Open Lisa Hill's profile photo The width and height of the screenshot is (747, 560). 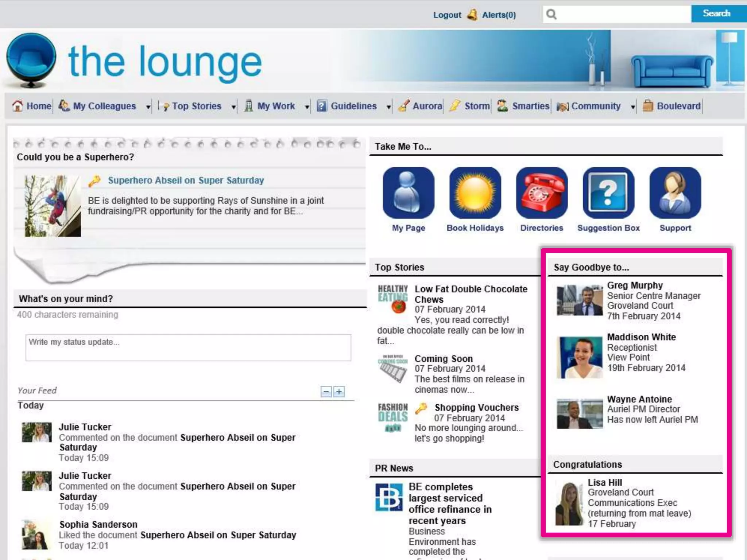[x=570, y=503]
